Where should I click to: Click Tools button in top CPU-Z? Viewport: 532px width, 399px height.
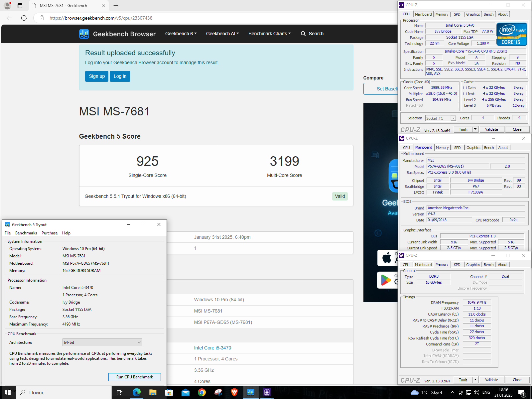coord(463,129)
